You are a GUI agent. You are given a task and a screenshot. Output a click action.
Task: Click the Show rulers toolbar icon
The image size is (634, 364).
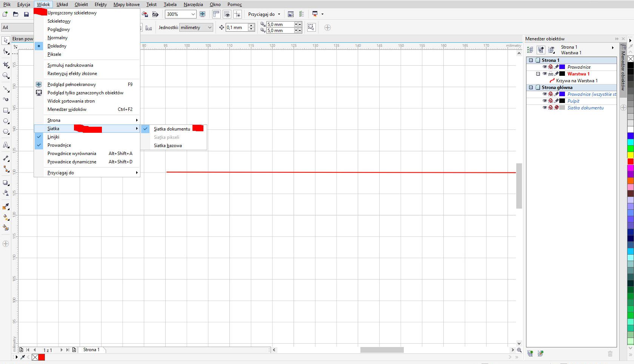[216, 14]
